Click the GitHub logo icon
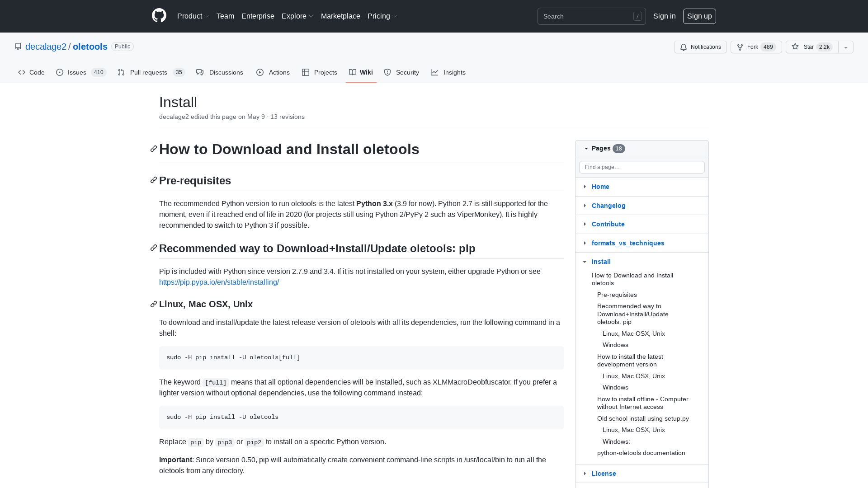 [159, 16]
